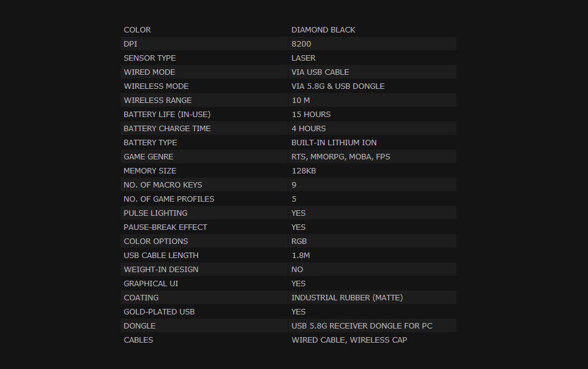Image resolution: width=588 pixels, height=369 pixels.
Task: Click the SENSOR TYPE label
Action: coord(149,58)
